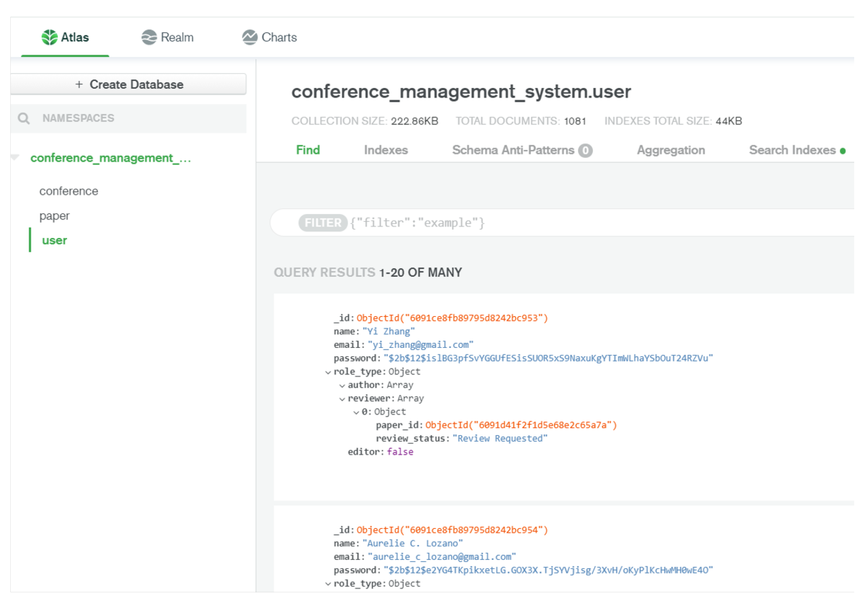Click the FILTER pill label
The width and height of the screenshot is (868, 604).
(323, 223)
